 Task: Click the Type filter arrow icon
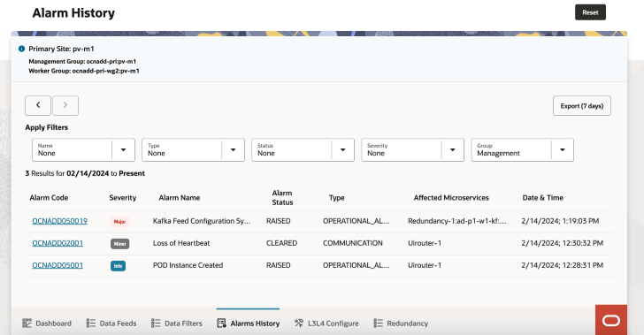click(x=233, y=150)
